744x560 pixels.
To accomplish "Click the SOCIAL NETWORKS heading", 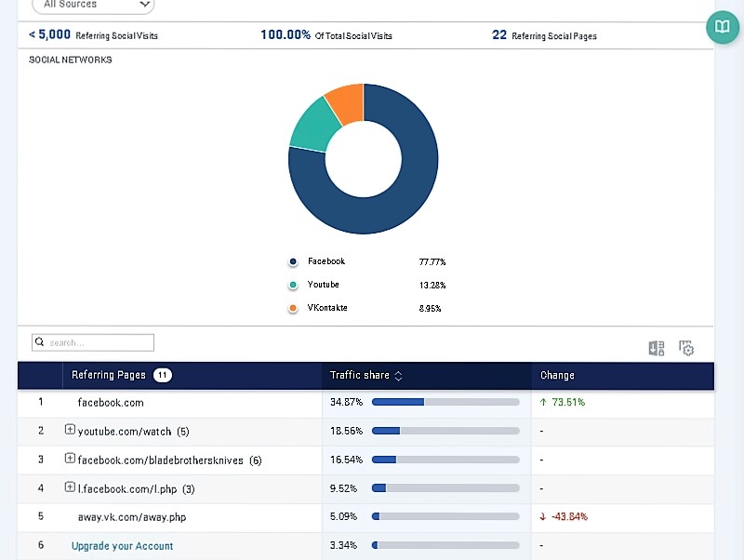I will [71, 60].
